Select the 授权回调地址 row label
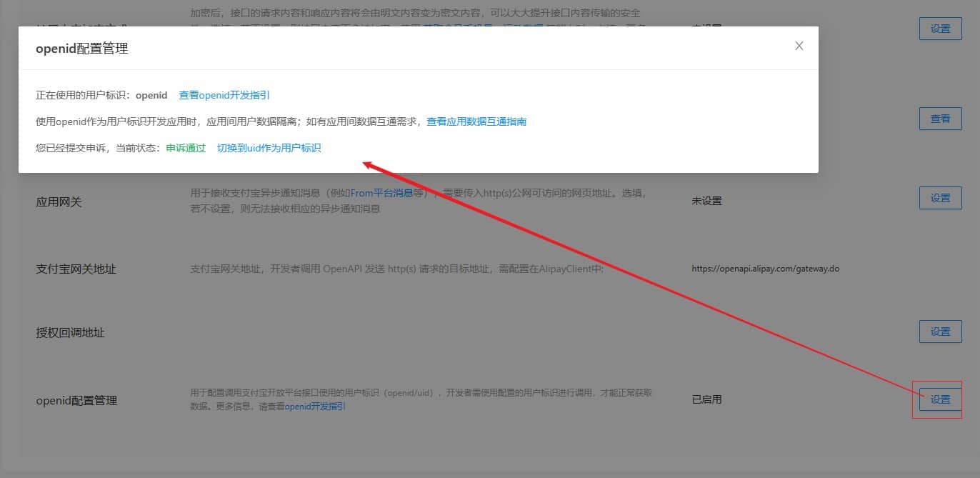This screenshot has width=980, height=478. [70, 332]
